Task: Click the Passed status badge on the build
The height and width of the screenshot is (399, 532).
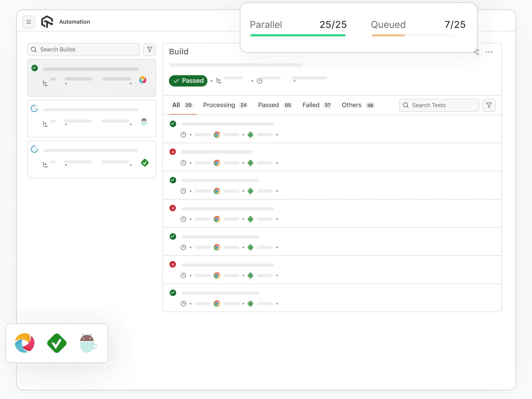Action: pyautogui.click(x=188, y=81)
